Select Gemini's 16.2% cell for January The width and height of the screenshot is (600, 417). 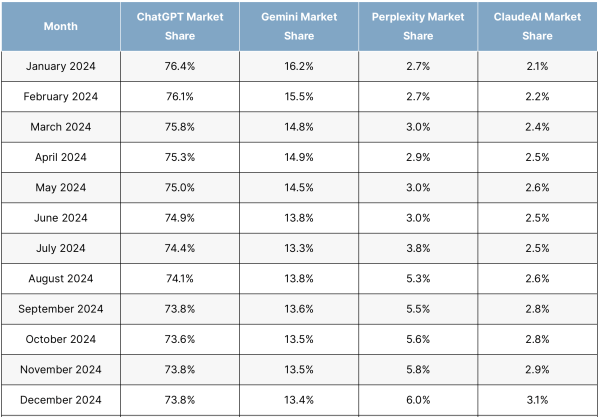(298, 66)
